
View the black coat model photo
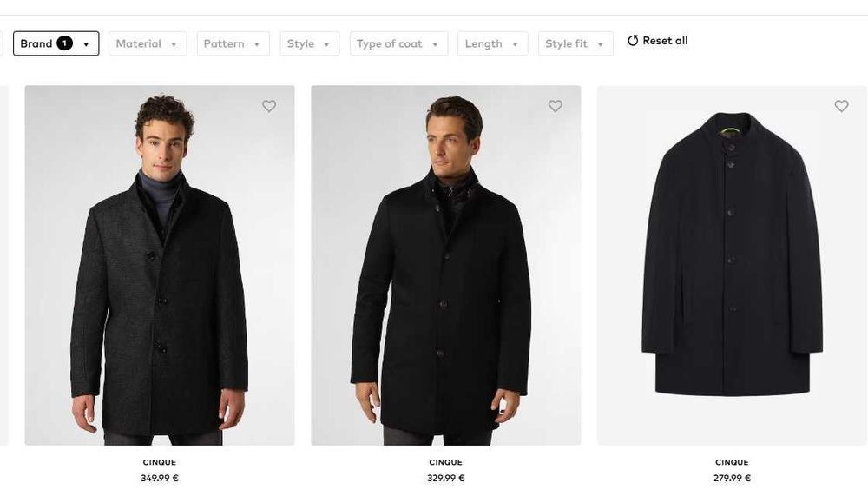coord(445,265)
